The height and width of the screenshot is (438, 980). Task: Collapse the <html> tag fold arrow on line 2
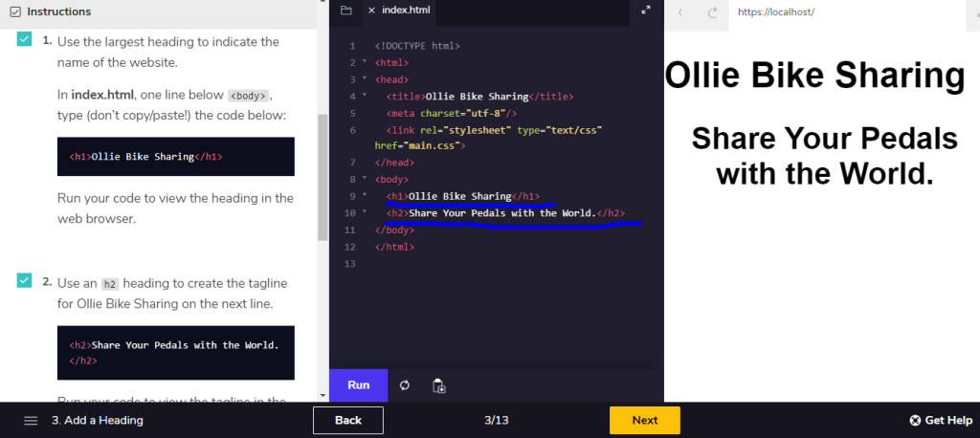tap(366, 62)
